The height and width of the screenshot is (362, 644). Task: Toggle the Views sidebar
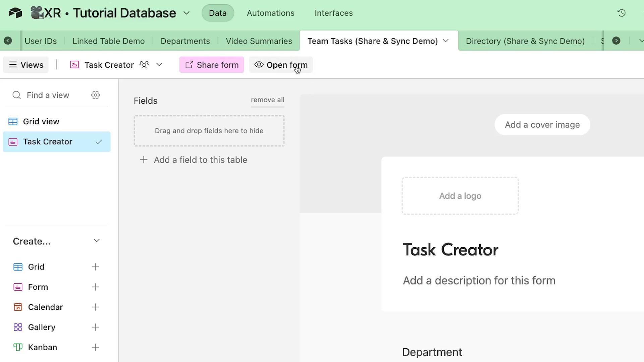tap(26, 65)
